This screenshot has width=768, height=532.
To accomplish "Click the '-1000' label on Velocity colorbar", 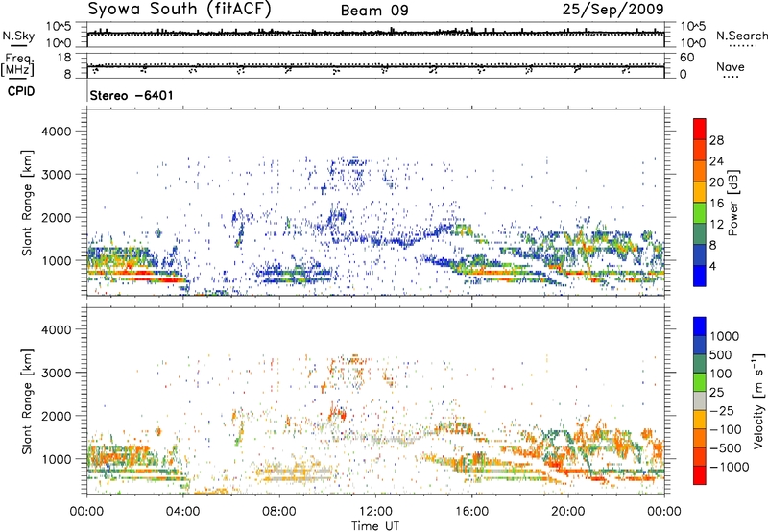I will [729, 467].
